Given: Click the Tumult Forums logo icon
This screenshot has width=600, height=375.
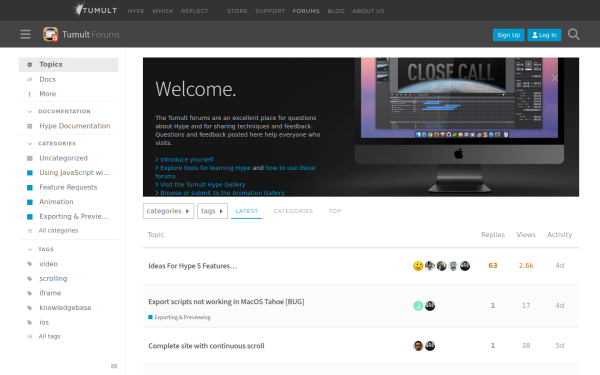Looking at the screenshot, I should [x=51, y=34].
